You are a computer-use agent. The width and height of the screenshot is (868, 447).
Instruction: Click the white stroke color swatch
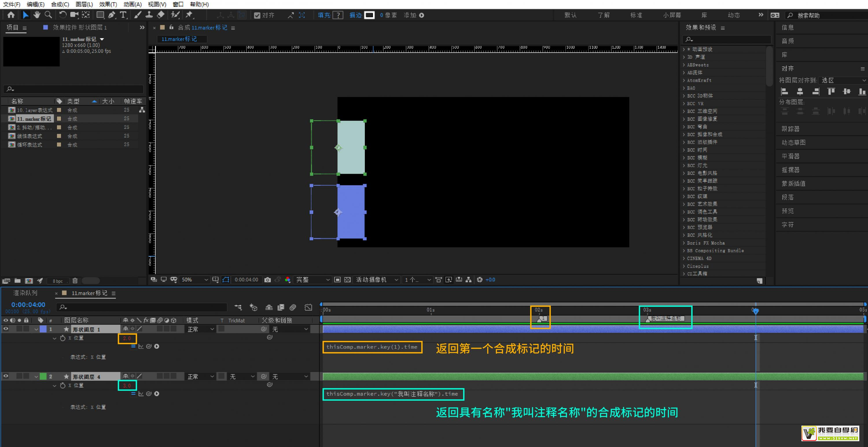click(369, 15)
